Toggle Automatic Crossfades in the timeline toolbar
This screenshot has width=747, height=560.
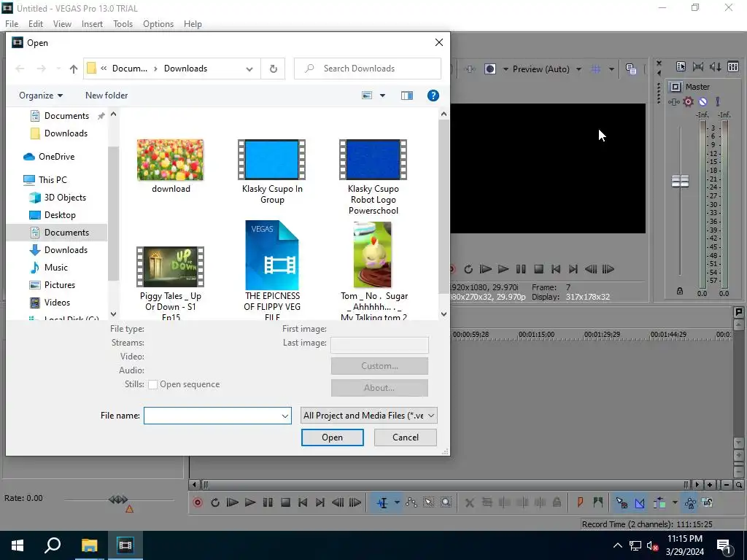pyautogui.click(x=640, y=502)
